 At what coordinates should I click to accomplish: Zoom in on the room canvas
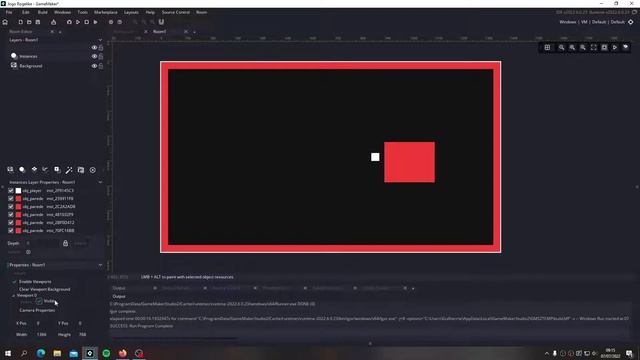(572, 48)
